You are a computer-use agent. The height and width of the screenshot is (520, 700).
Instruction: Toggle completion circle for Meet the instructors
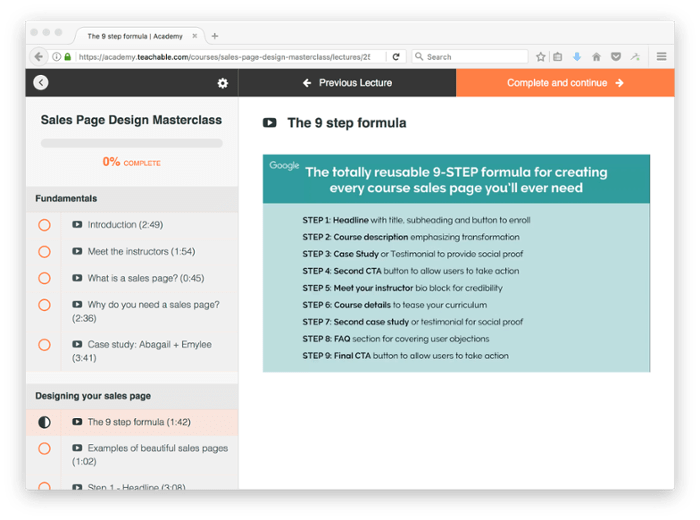(44, 252)
